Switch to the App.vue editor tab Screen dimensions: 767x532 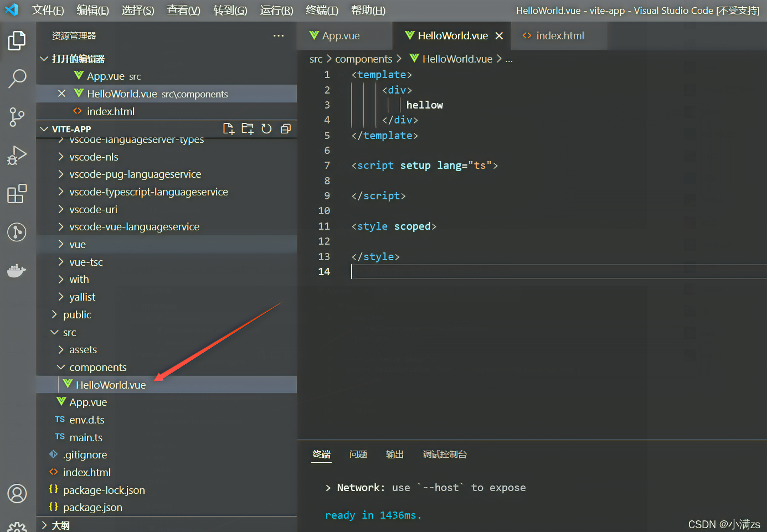[340, 36]
